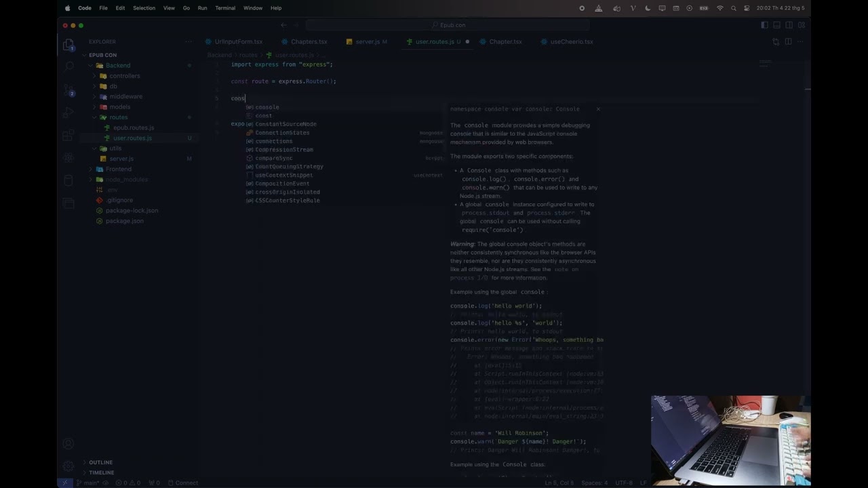Expand the OUTLINE section
Viewport: 868px width, 488px height.
coord(100,462)
